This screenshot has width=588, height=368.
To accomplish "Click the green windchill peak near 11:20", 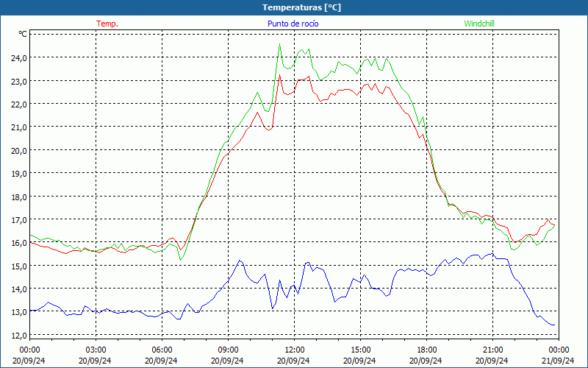I will tap(279, 44).
